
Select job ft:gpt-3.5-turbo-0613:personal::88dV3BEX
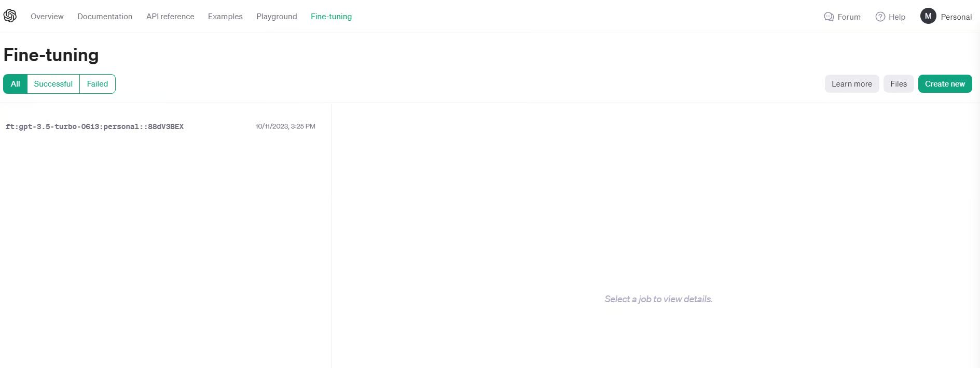94,126
